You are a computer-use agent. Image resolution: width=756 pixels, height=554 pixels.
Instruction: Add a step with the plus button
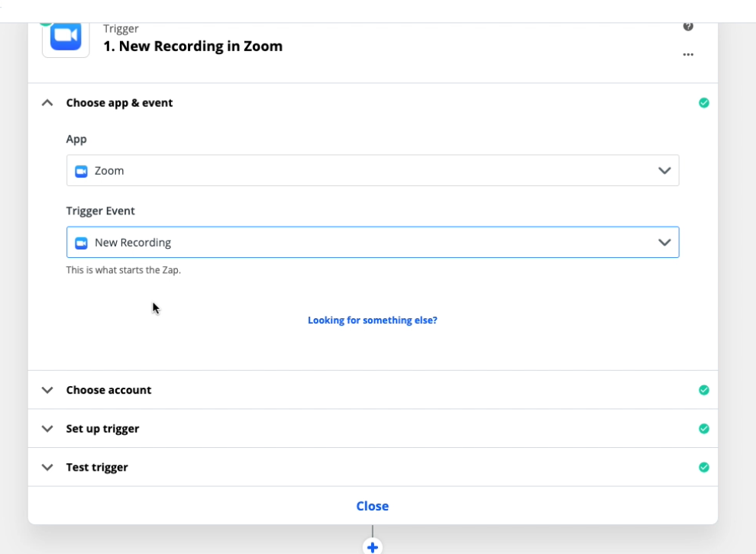[372, 547]
